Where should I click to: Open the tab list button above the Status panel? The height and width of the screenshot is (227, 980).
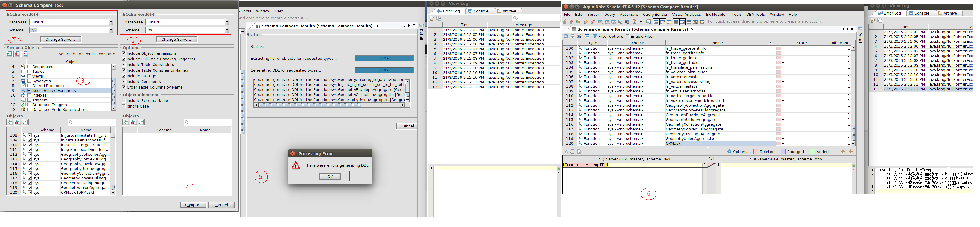414,26
